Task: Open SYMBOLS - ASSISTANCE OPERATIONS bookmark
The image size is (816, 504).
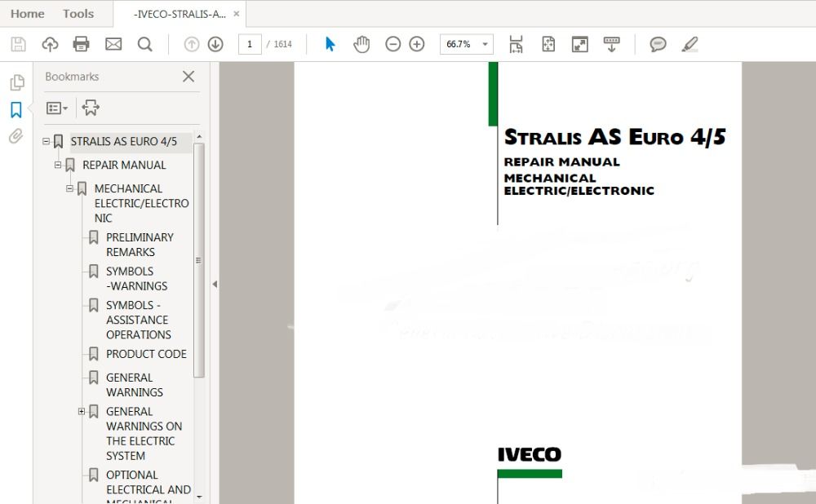Action: (139, 320)
